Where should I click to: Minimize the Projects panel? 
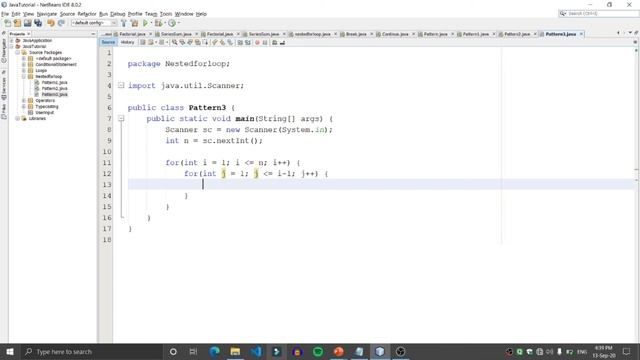tap(93, 34)
